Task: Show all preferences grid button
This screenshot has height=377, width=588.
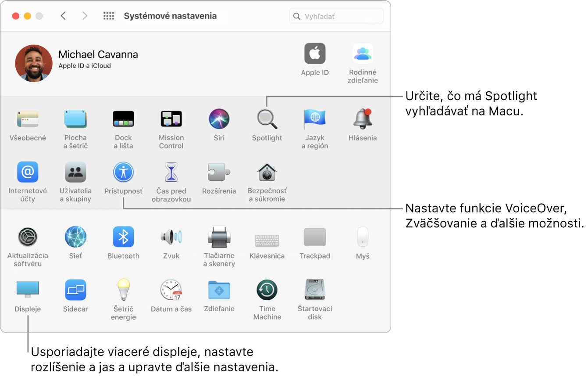Action: [x=109, y=16]
